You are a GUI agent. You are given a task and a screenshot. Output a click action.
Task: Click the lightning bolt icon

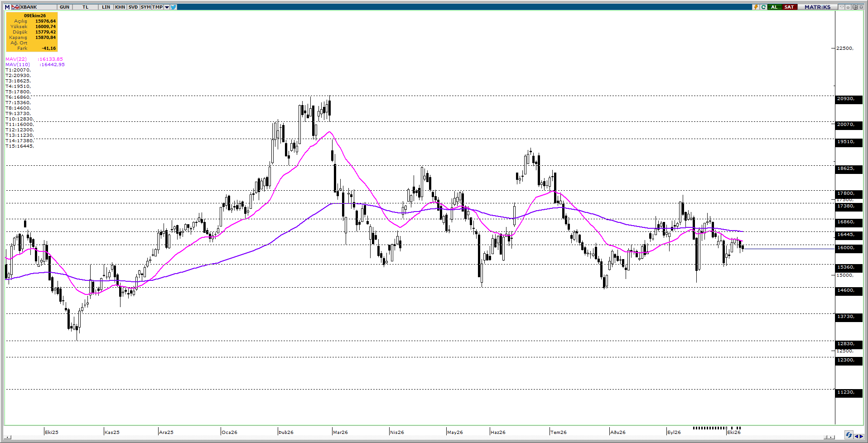point(756,7)
